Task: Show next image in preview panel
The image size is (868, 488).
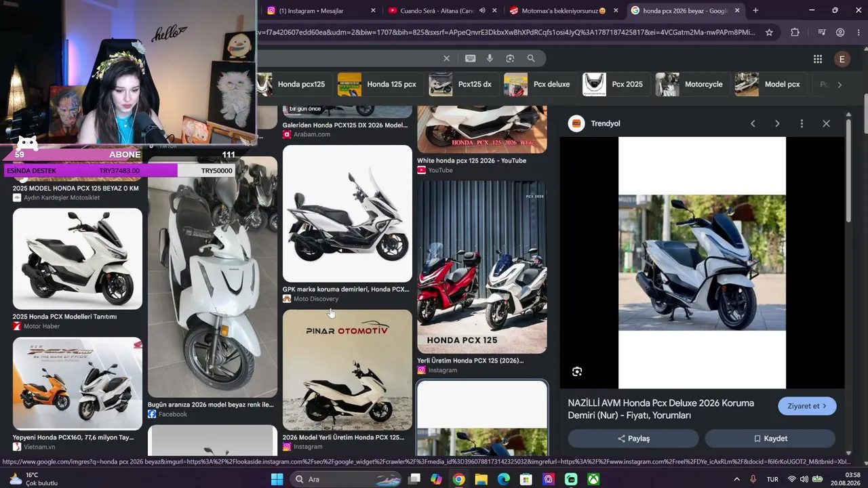Action: tap(777, 123)
